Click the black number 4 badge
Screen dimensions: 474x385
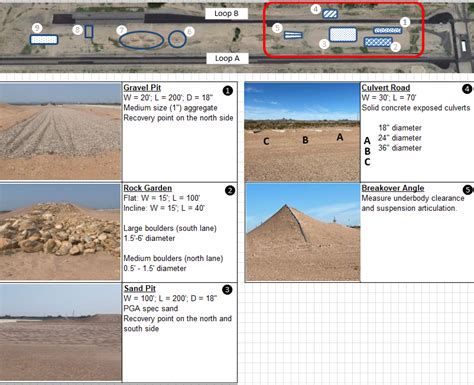tap(467, 89)
